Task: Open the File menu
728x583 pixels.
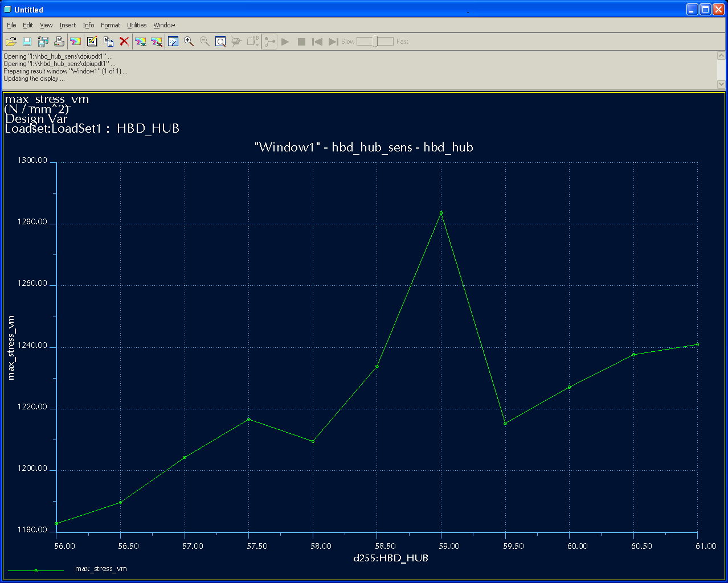Action: [x=11, y=25]
